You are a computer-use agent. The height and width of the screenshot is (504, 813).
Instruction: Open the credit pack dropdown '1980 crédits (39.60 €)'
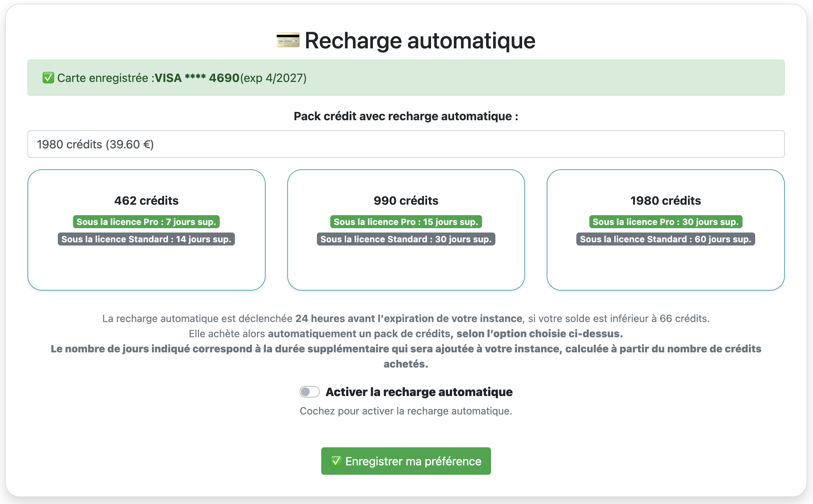(x=406, y=144)
